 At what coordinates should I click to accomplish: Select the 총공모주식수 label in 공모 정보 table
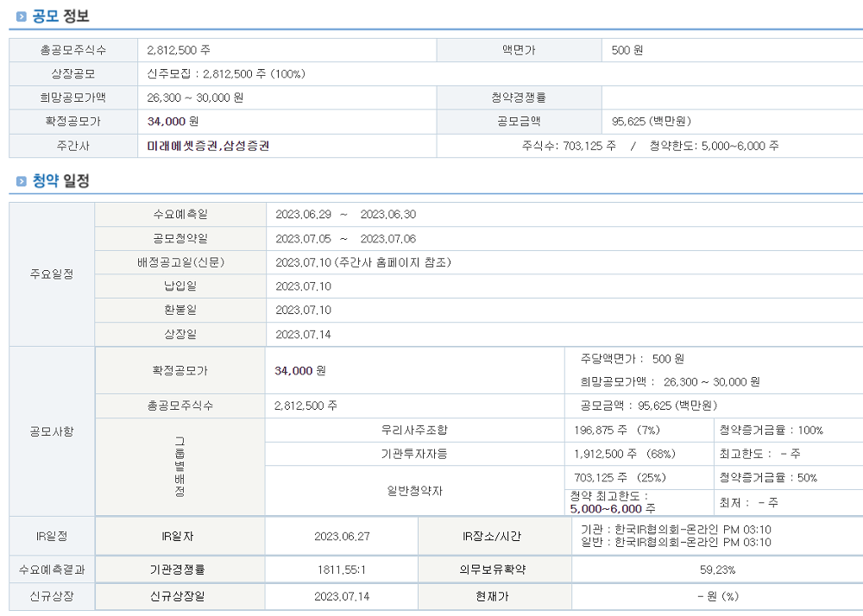(73, 50)
